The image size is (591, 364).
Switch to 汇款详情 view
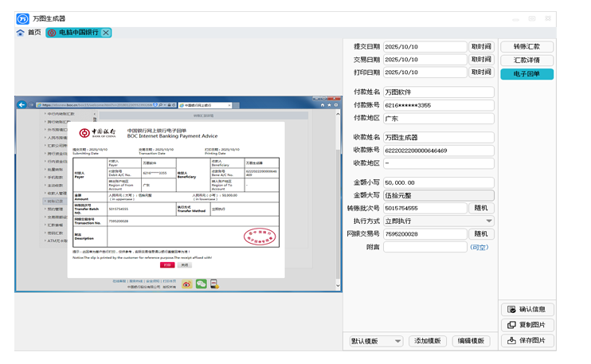click(x=526, y=61)
